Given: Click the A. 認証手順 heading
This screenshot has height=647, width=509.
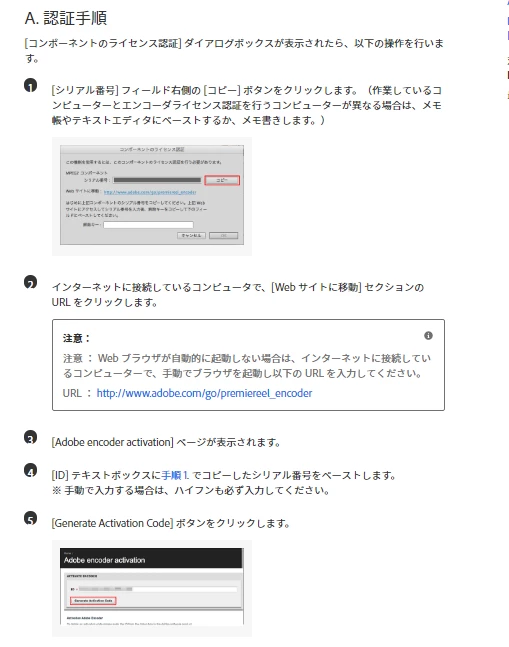Looking at the screenshot, I should [66, 18].
